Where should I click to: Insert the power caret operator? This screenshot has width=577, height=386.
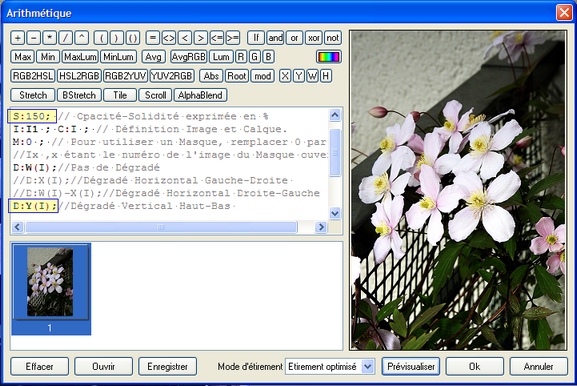click(82, 38)
